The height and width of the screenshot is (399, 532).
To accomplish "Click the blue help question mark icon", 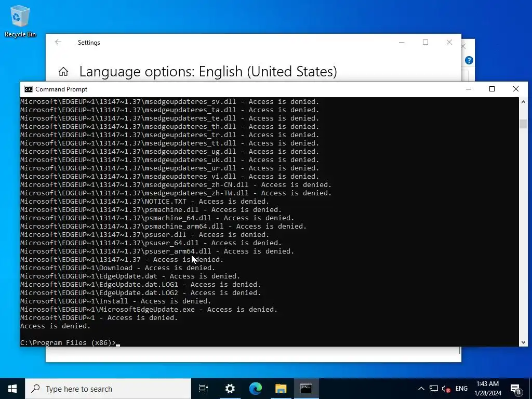I will pos(469,60).
